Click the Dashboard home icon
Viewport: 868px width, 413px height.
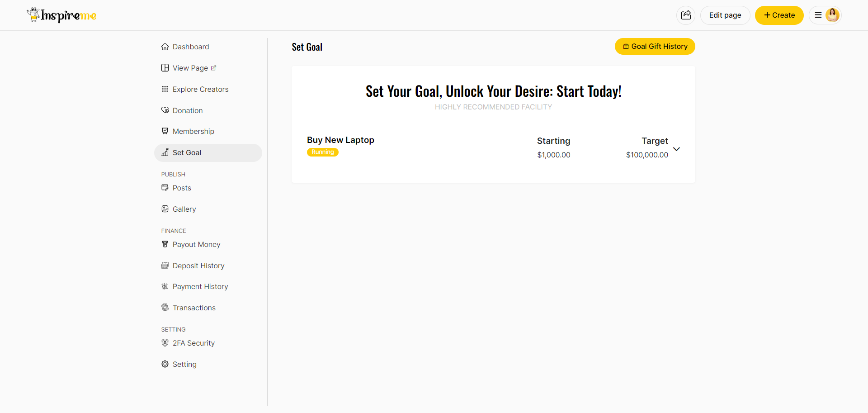tap(165, 47)
